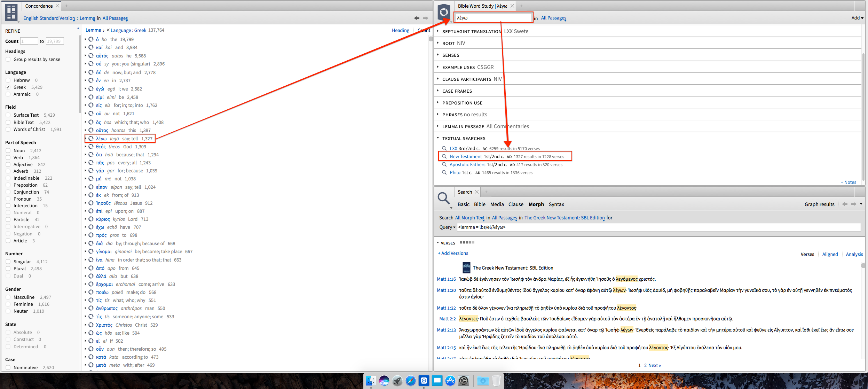
Task: Switch to the Syntax search tab
Action: [x=556, y=204]
